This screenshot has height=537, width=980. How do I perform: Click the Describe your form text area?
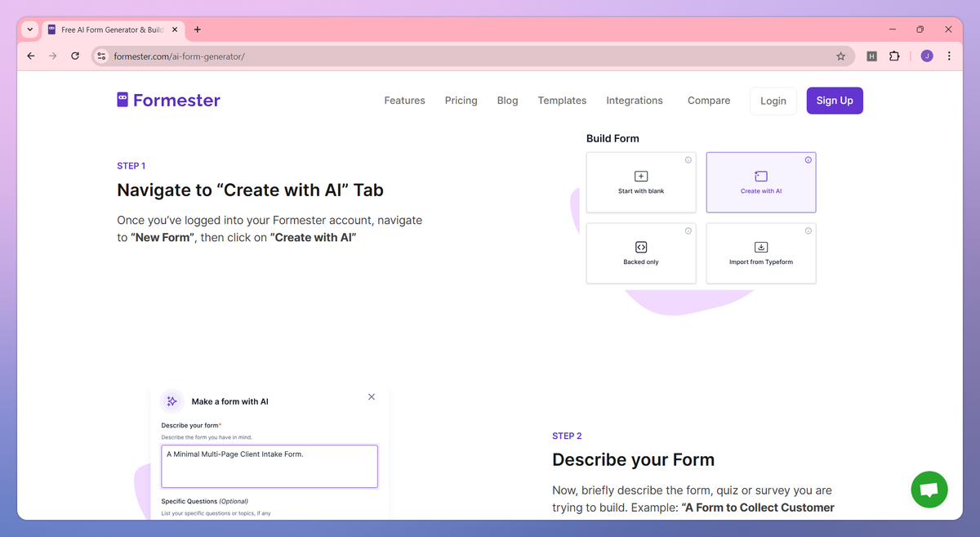269,466
